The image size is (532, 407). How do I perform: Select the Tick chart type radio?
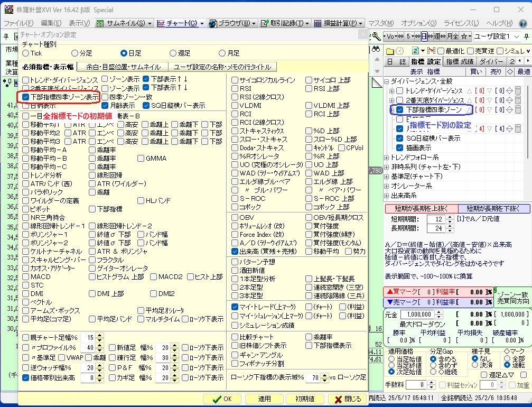[26, 53]
